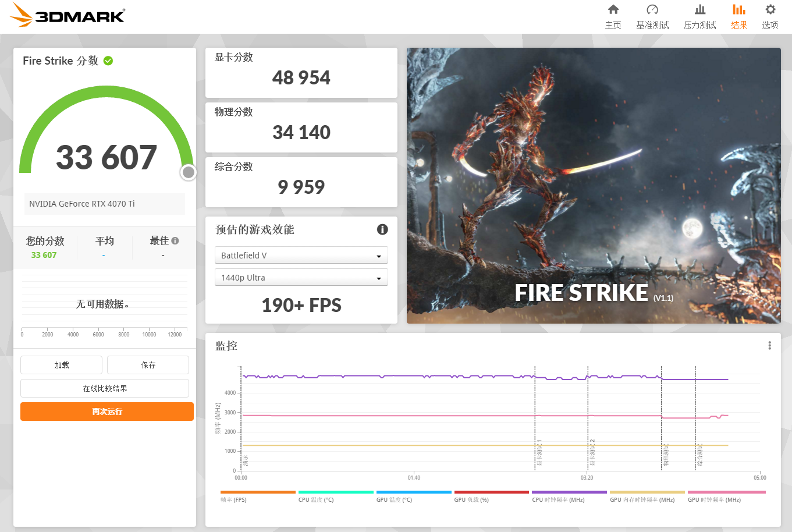This screenshot has height=532, width=792.
Task: Select 压力测试 tab label
Action: [x=700, y=25]
